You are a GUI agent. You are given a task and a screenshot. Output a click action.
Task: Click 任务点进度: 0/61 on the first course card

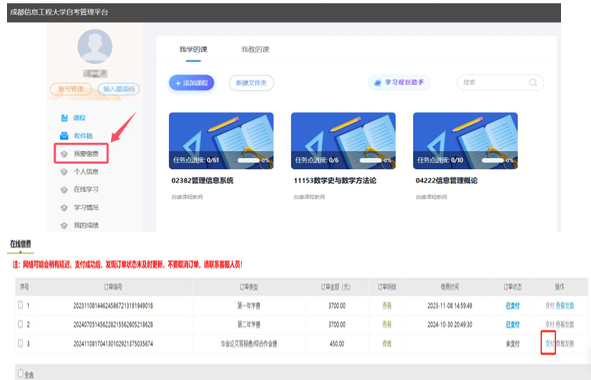pos(196,160)
